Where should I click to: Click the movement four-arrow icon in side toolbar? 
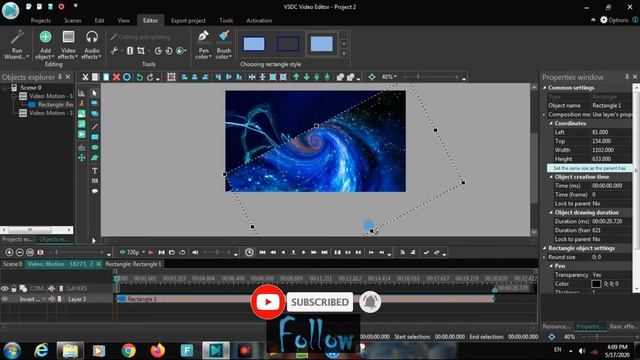[x=82, y=158]
